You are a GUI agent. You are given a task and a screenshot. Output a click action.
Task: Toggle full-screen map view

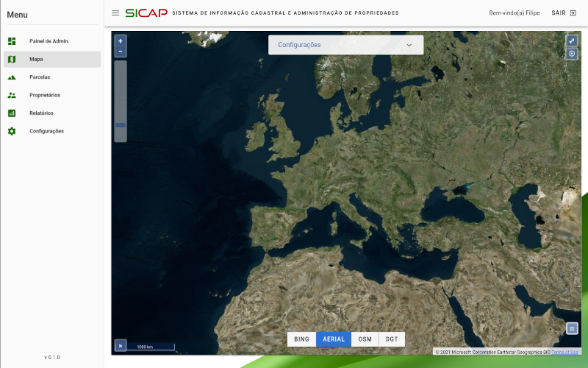click(x=572, y=40)
